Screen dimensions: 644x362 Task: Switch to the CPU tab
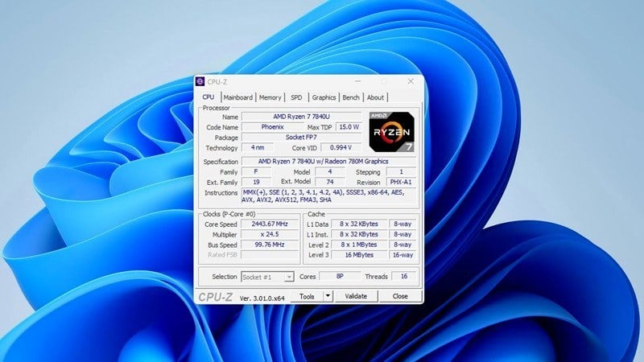208,97
